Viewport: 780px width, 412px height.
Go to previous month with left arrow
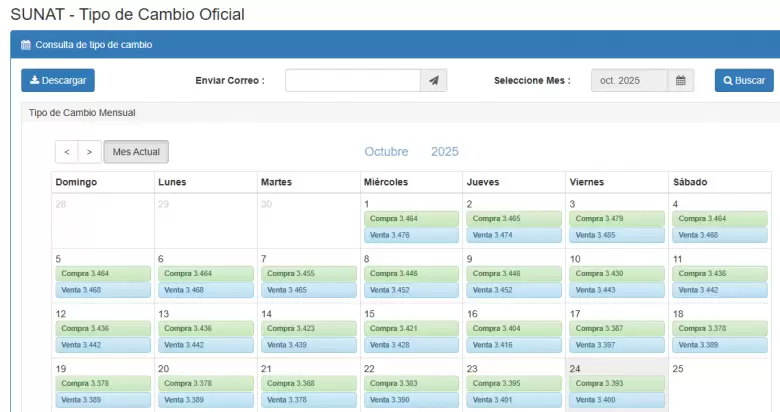click(66, 152)
